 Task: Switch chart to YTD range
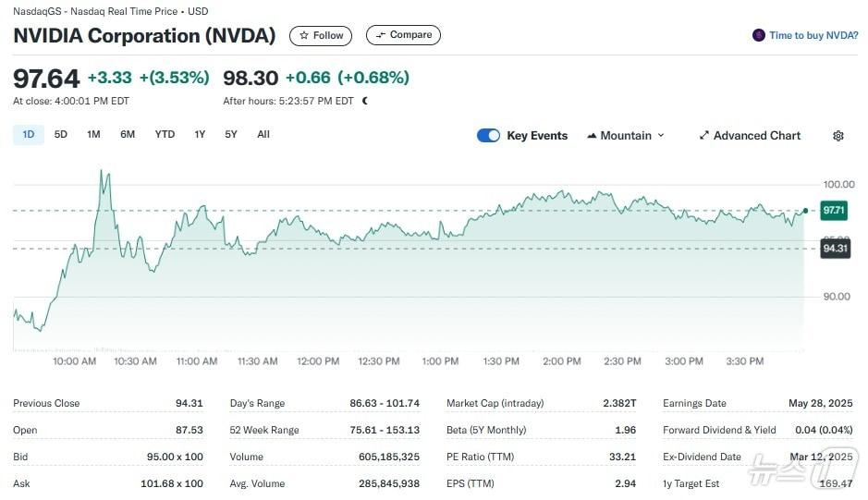point(165,135)
